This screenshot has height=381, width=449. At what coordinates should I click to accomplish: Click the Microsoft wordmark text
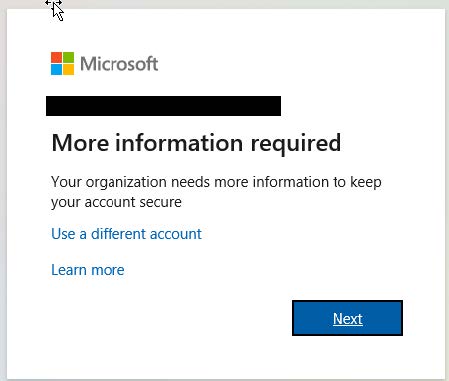pyautogui.click(x=119, y=64)
